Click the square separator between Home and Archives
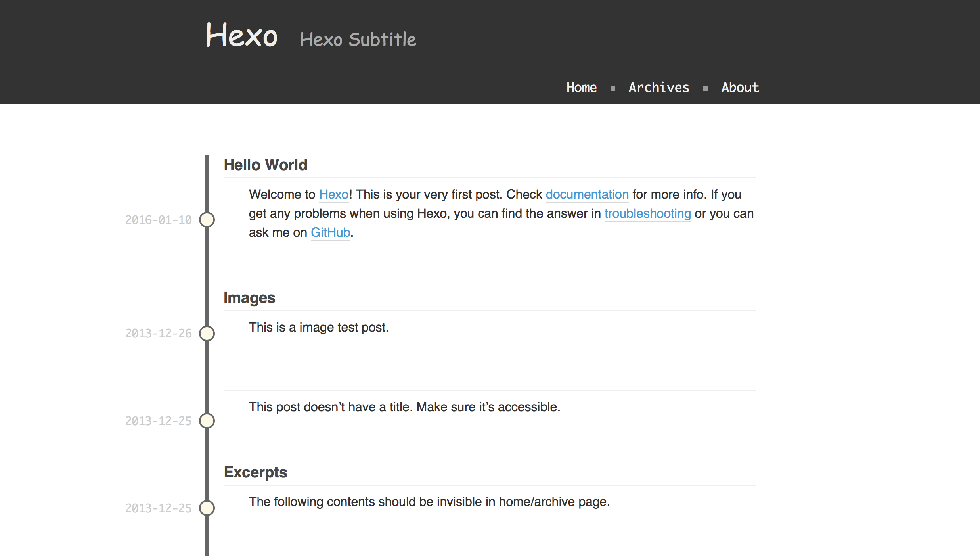 pos(613,88)
